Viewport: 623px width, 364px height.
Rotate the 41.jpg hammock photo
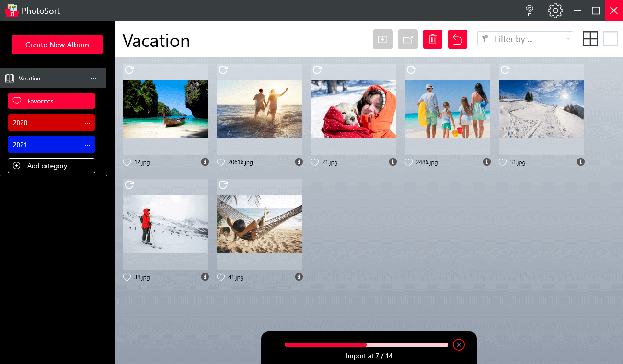223,185
